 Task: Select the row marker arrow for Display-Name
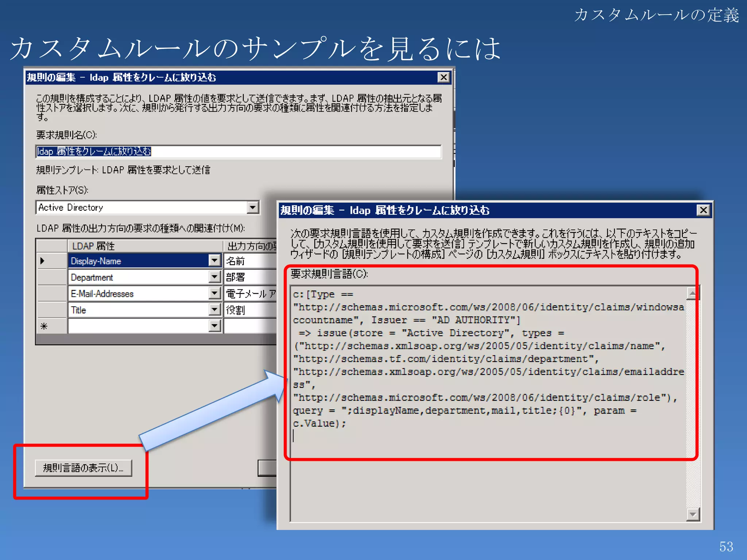click(x=43, y=261)
